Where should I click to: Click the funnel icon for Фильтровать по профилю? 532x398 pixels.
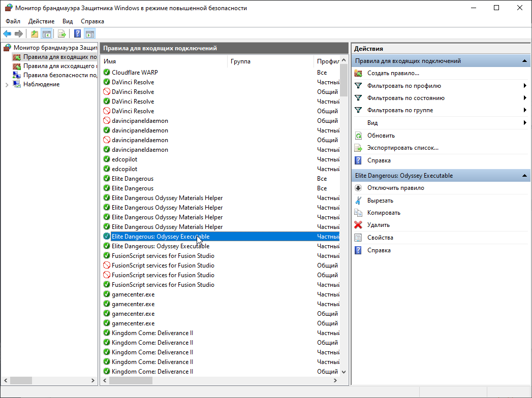(x=358, y=86)
